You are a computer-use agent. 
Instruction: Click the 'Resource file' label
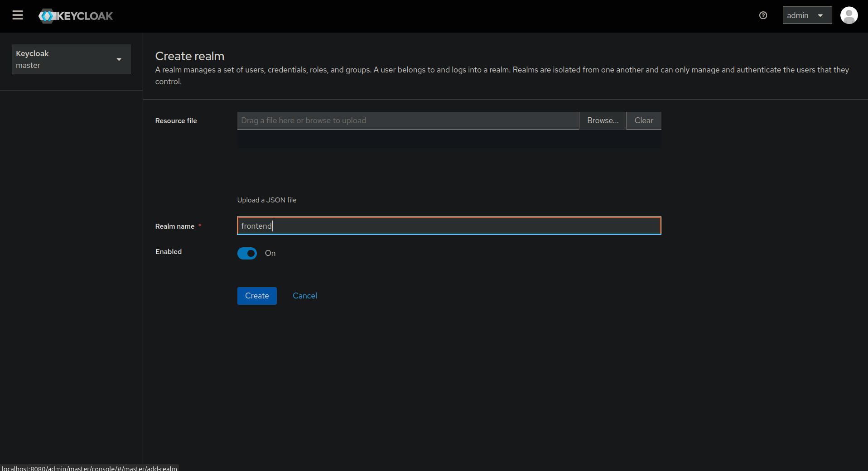pos(176,120)
